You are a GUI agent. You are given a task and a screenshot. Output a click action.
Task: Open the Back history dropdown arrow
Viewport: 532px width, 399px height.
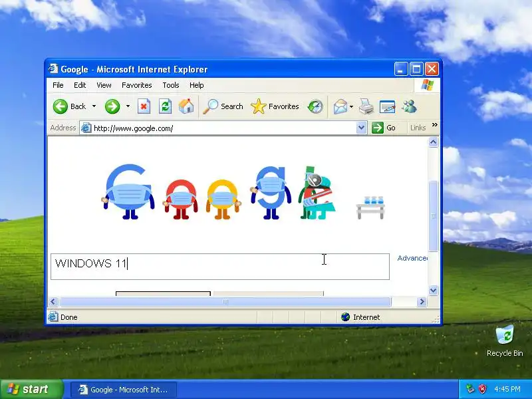click(x=94, y=106)
